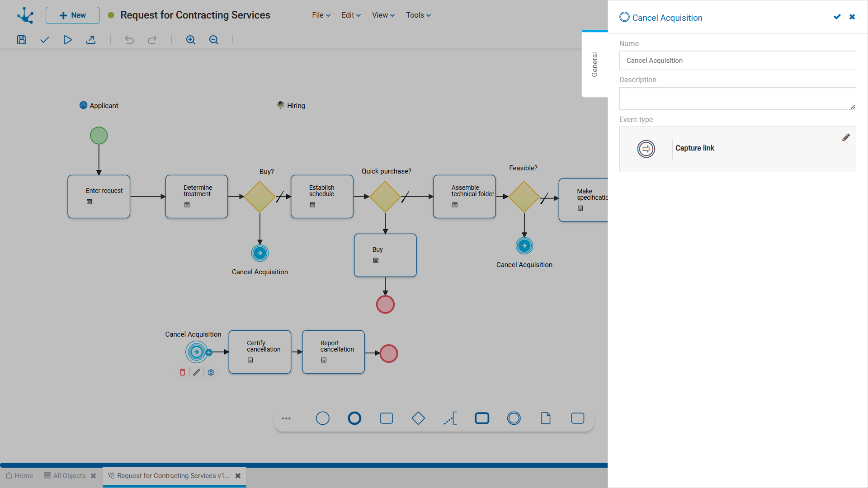Click the New button
868x488 pixels.
point(72,15)
